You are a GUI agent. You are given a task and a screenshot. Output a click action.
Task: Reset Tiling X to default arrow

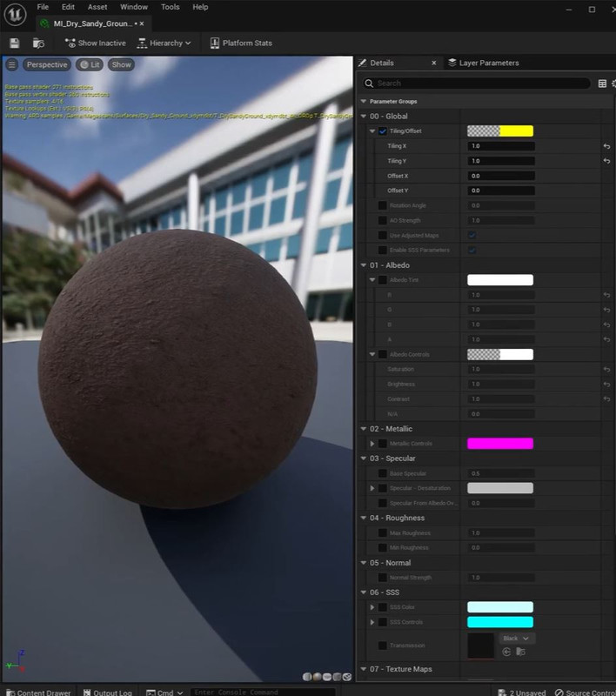[606, 146]
